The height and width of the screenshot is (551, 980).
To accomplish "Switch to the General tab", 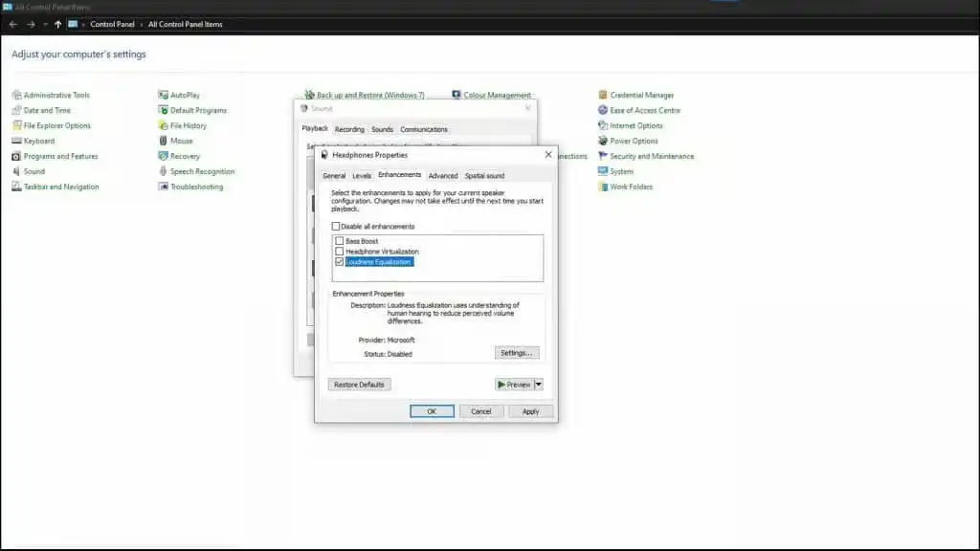I will coord(334,176).
